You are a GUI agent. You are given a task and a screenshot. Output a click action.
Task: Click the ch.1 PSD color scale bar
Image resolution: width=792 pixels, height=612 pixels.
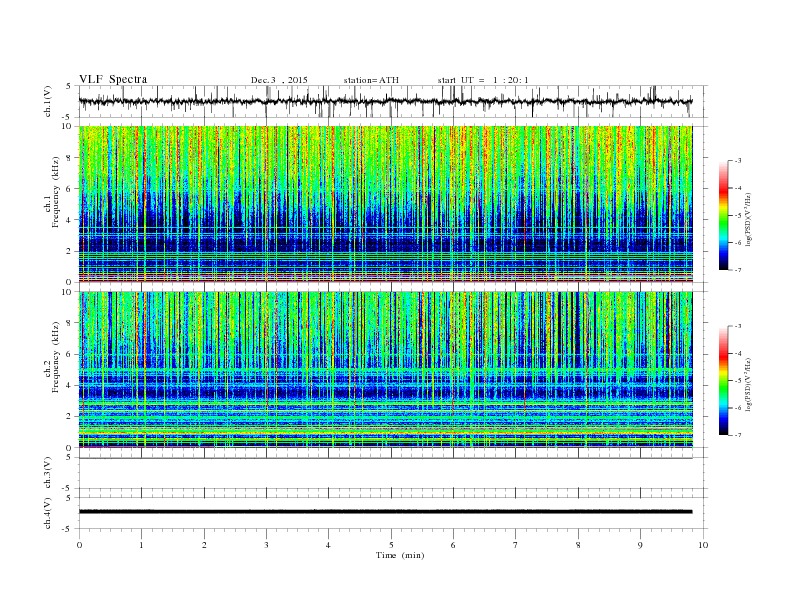724,215
